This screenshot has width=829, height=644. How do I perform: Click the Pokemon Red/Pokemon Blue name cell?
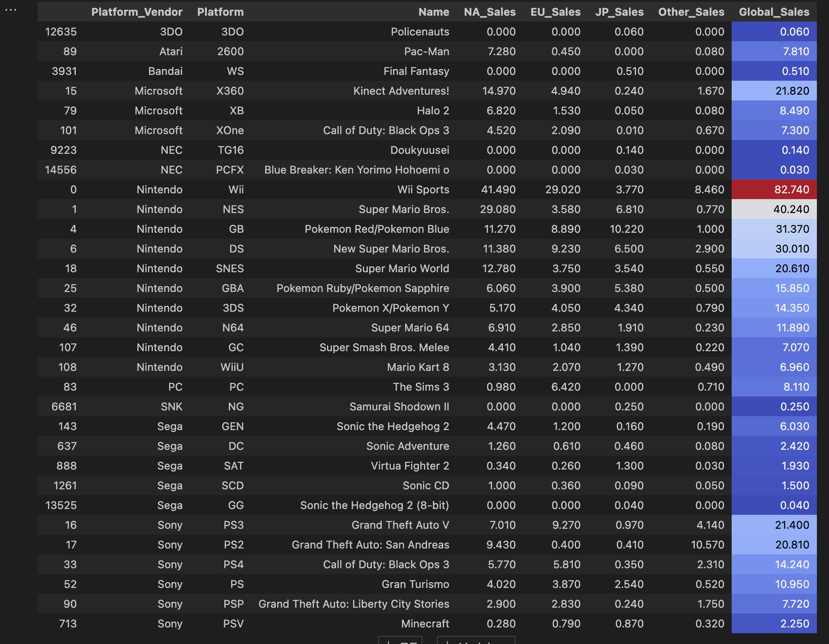pos(377,229)
